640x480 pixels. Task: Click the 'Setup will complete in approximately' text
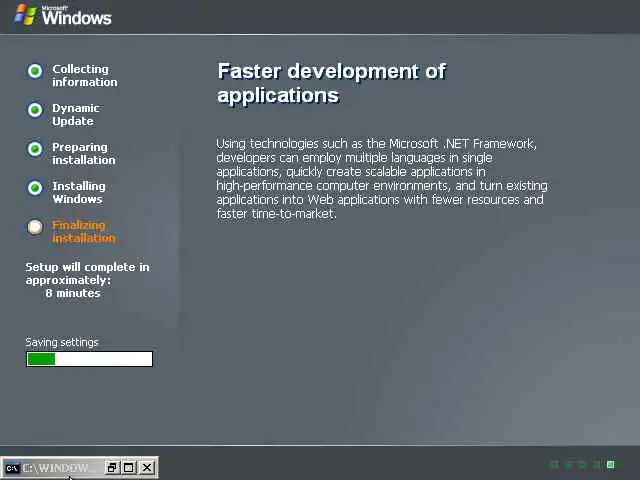tap(87, 273)
